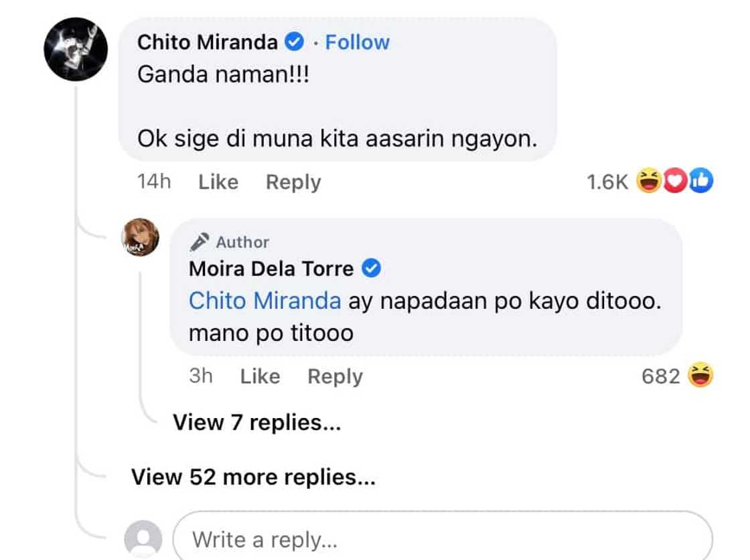Screen dimensions: 750x560
Task: Open Chito Miranda's profile picture
Action: click(x=76, y=50)
